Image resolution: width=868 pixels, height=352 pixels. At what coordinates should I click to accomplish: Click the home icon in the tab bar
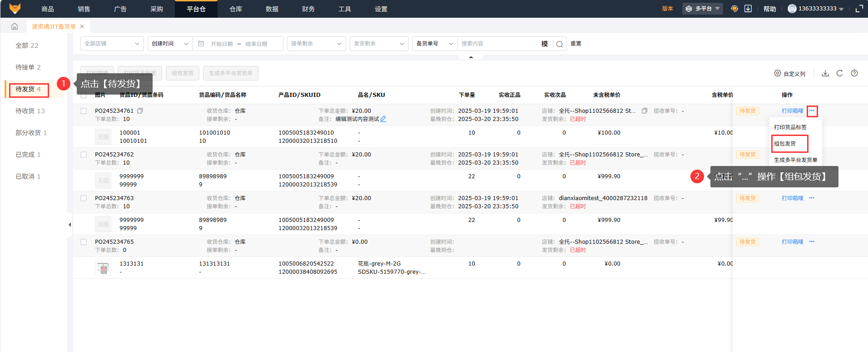pos(15,26)
